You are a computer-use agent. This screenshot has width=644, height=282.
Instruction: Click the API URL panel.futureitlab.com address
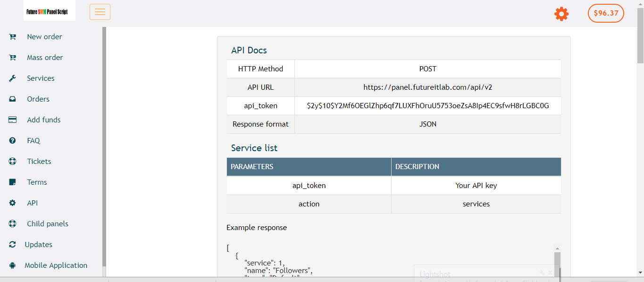(427, 87)
